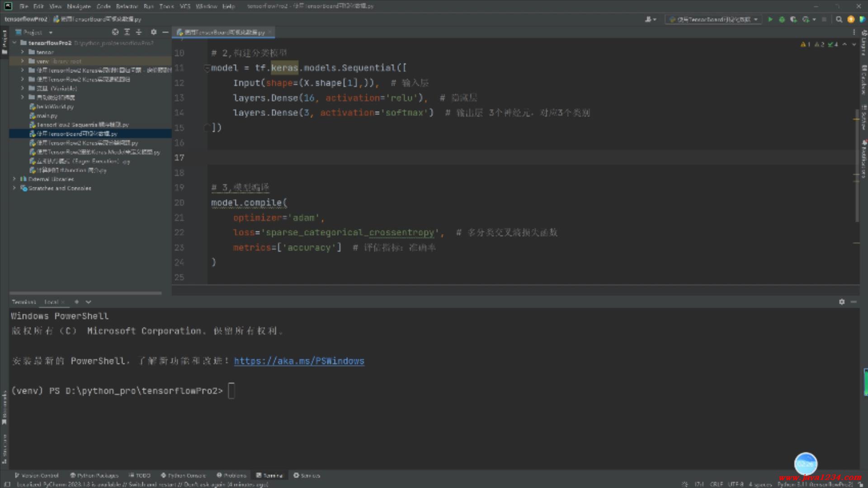Open Search Everywhere magnifier icon
The height and width of the screenshot is (488, 868).
[x=839, y=19]
